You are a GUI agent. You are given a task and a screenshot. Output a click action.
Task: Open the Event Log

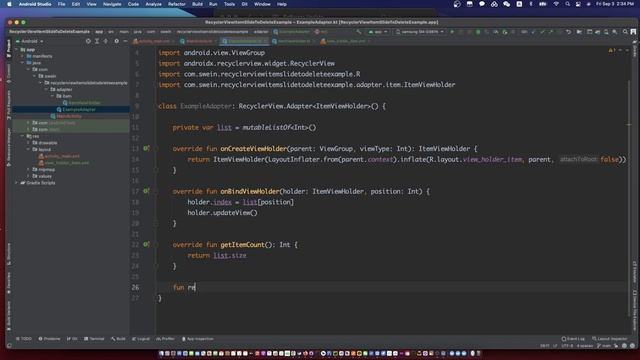tap(573, 339)
